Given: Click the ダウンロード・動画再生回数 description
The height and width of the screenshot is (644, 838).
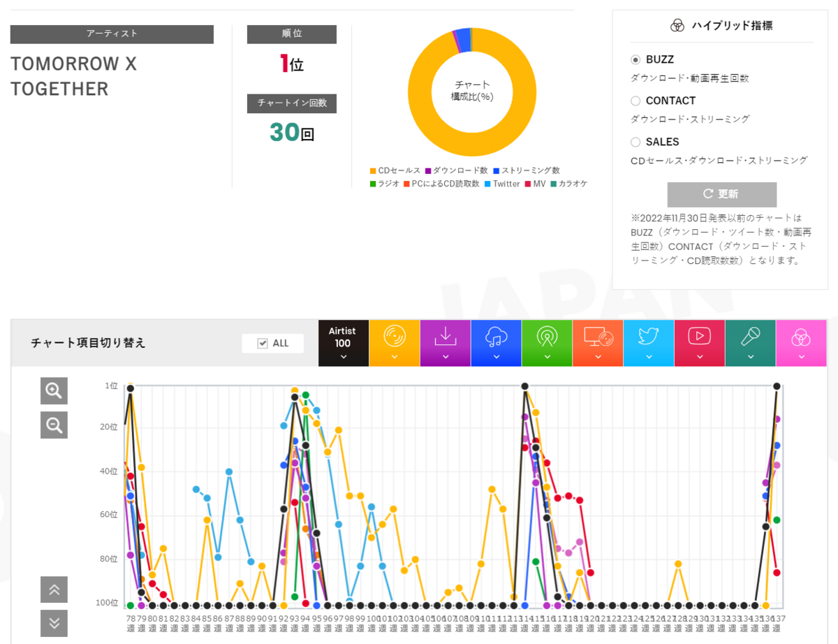Looking at the screenshot, I should (x=690, y=78).
